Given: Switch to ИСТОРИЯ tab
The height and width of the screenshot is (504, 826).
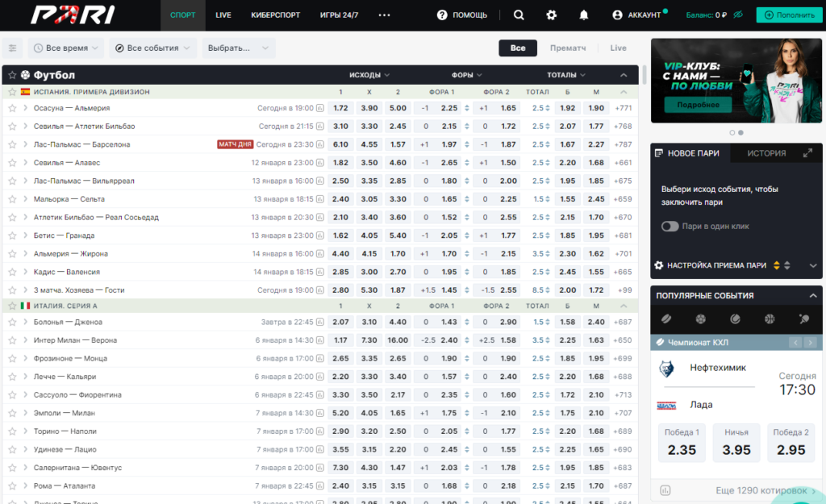Looking at the screenshot, I should 766,153.
